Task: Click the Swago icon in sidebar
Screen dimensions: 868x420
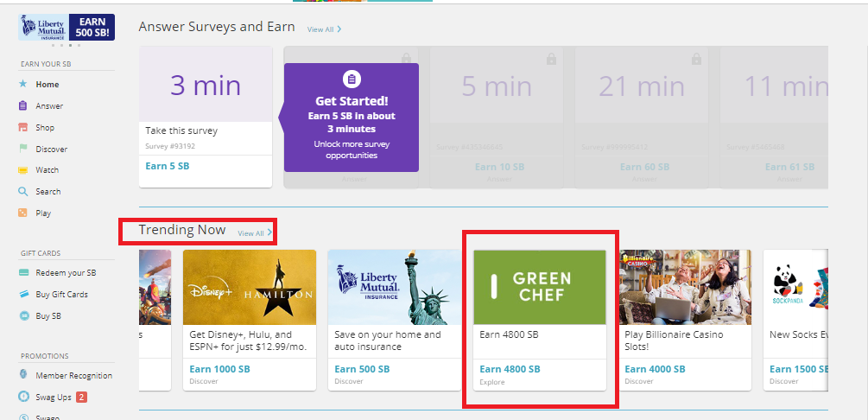Action: click(x=23, y=417)
